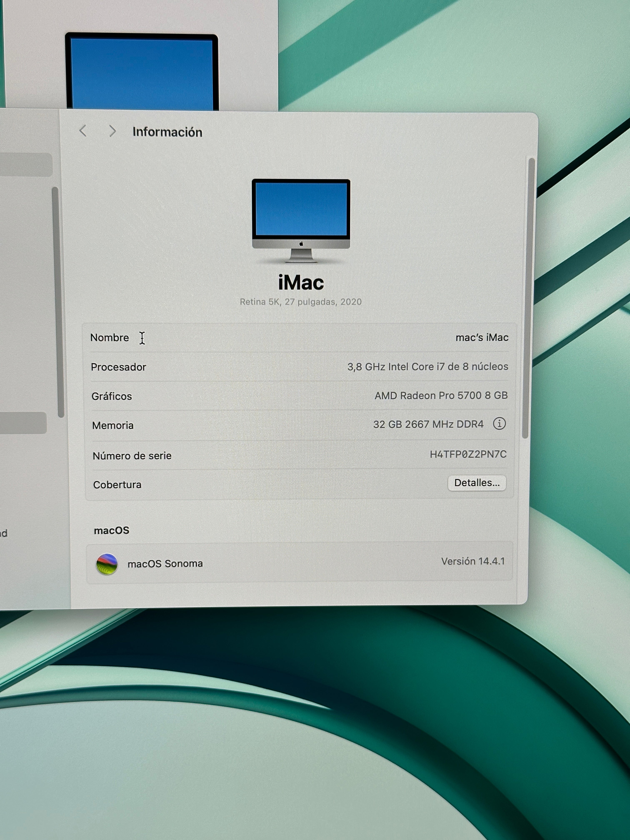Screen dimensions: 630x840
Task: Click the sidebar scrollbar
Action: [58, 302]
